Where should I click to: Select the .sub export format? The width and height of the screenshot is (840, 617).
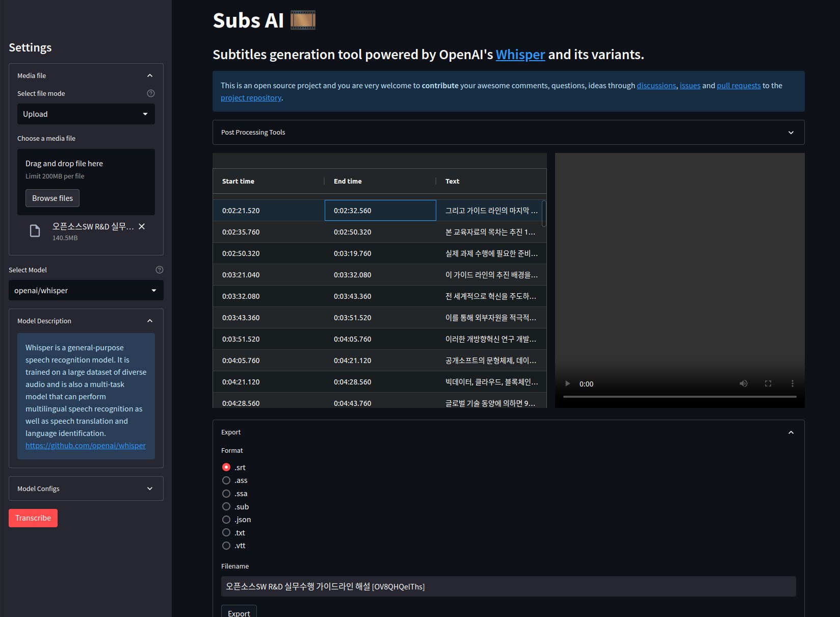point(226,506)
